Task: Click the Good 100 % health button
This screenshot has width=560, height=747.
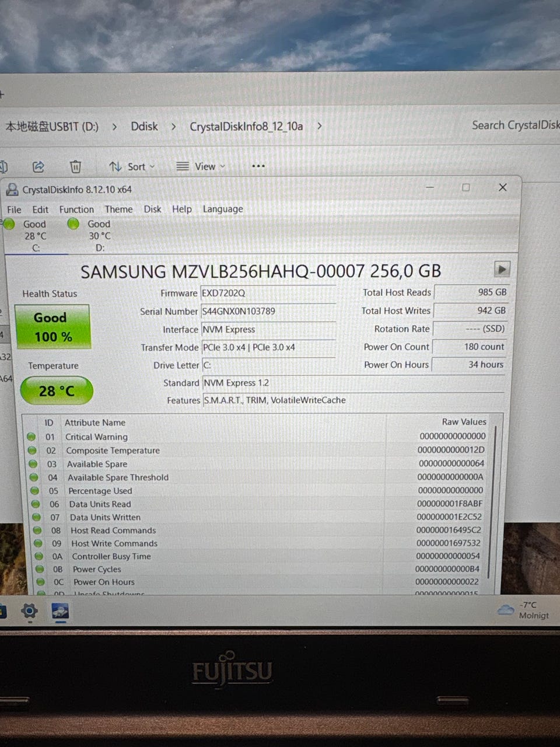Action: point(52,327)
